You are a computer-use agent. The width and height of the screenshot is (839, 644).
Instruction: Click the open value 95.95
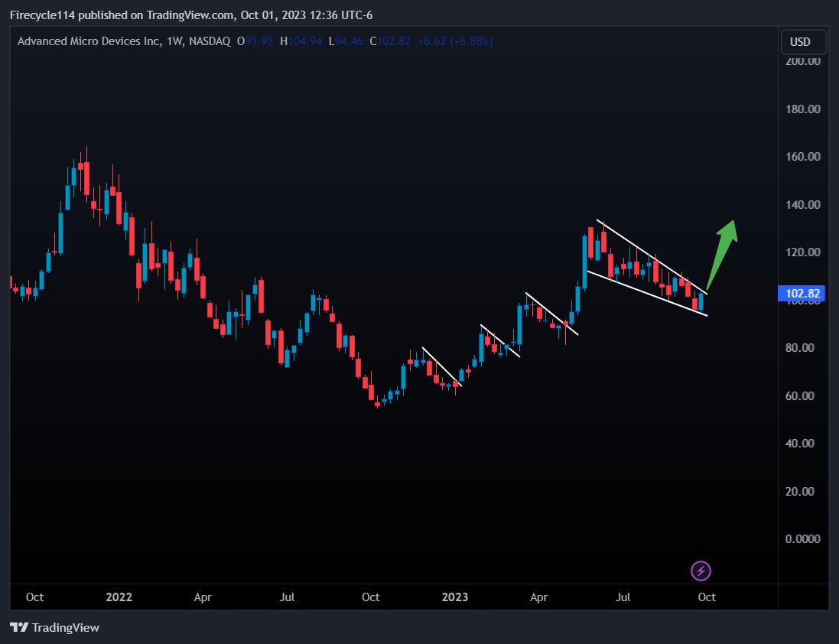click(x=259, y=41)
